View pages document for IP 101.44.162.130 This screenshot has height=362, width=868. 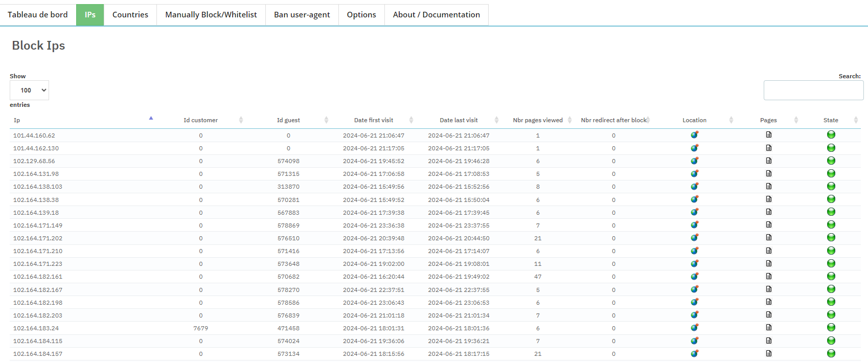[768, 148]
